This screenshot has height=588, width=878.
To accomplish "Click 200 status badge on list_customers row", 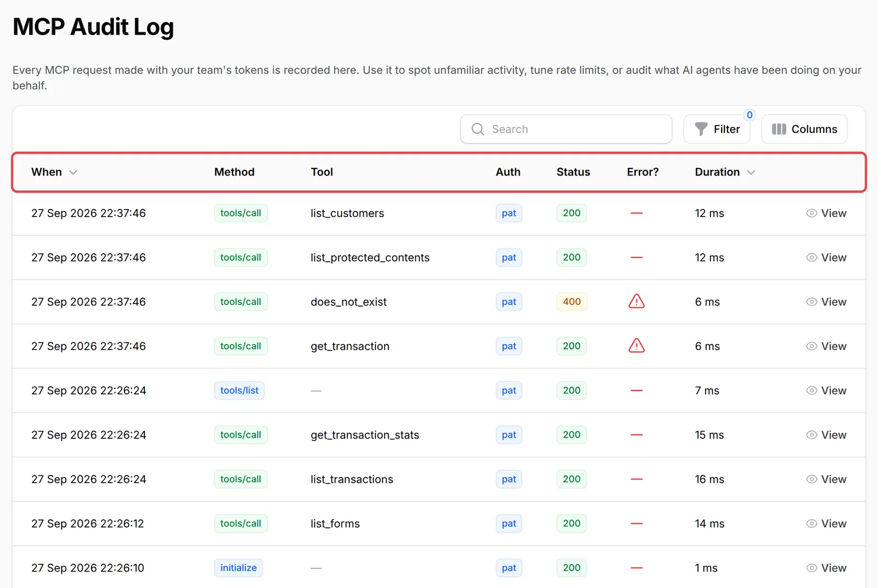I will pyautogui.click(x=572, y=213).
